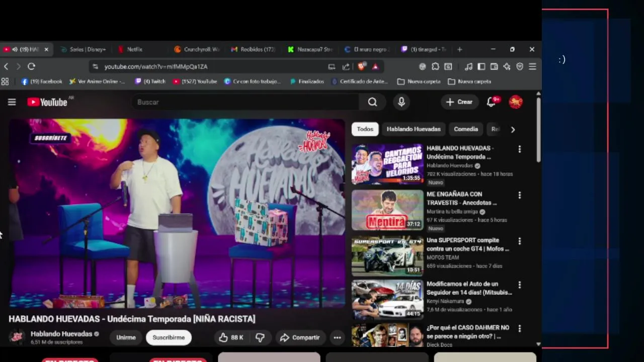
Task: Submit search with the magnifier button
Action: point(372,102)
